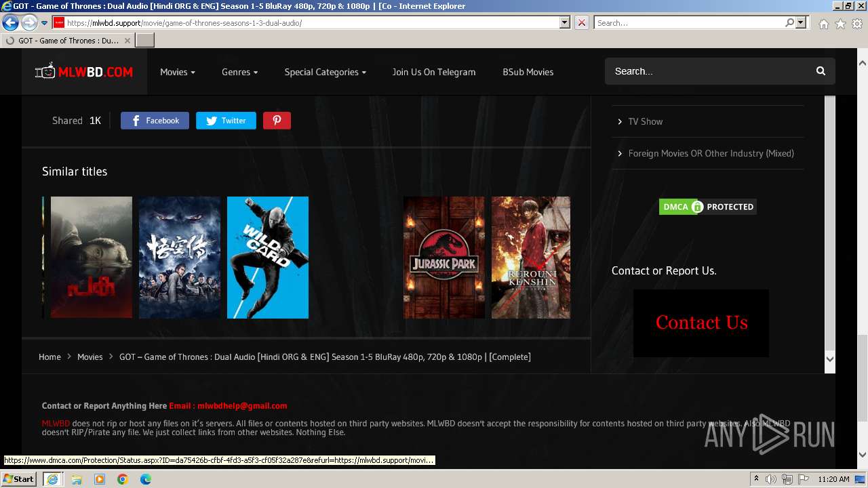This screenshot has width=868, height=488.
Task: Click the Contact or Report Us heading
Action: (x=664, y=270)
